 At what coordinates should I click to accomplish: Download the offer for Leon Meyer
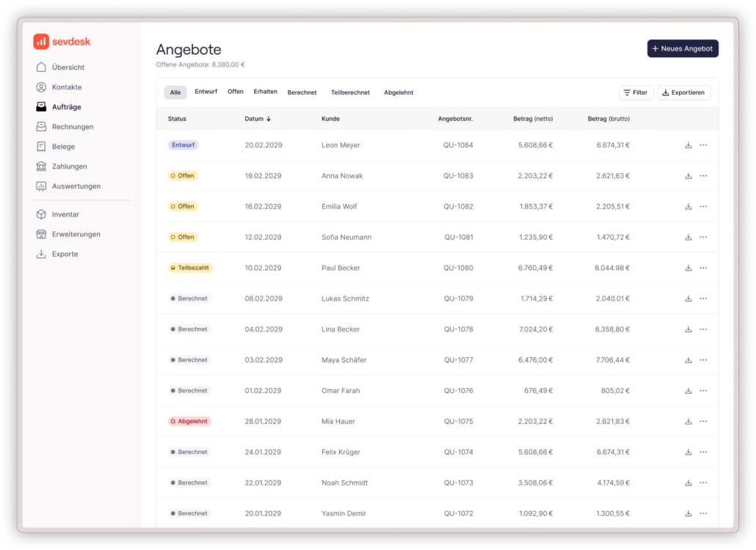coord(688,145)
